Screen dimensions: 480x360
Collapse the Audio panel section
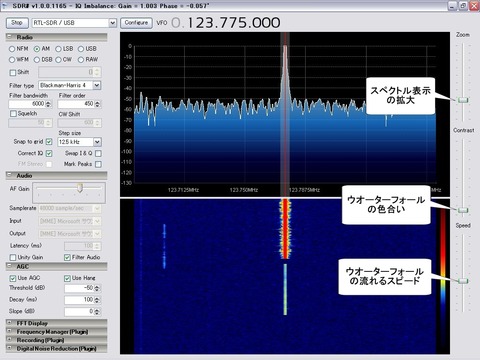pos(10,175)
